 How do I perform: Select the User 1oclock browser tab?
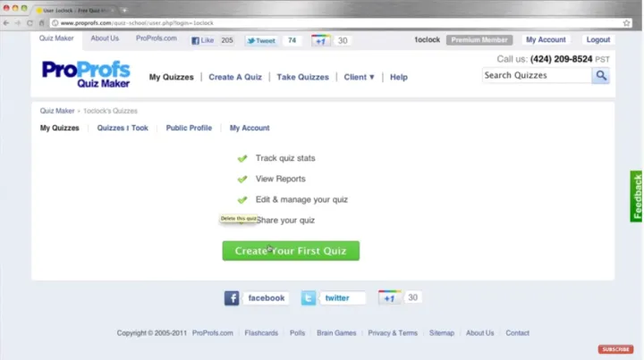tap(74, 10)
